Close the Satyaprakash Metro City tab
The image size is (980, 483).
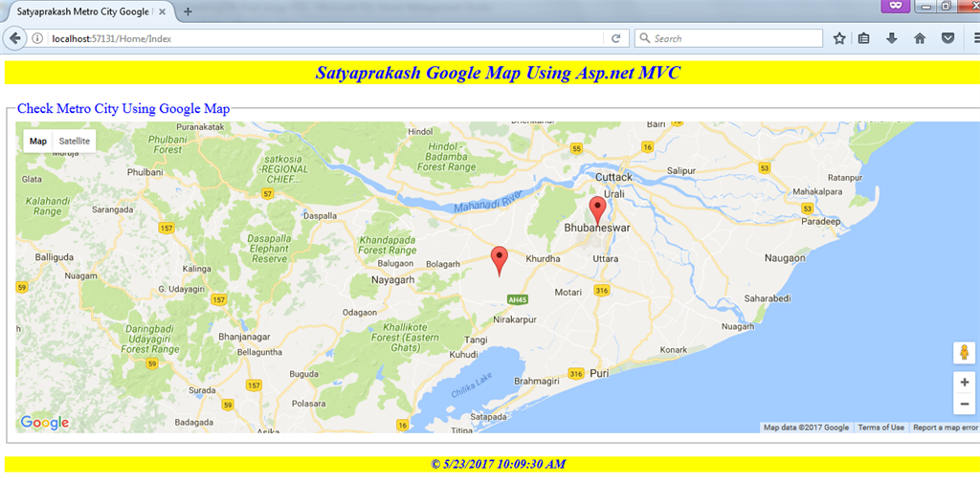coord(162,11)
